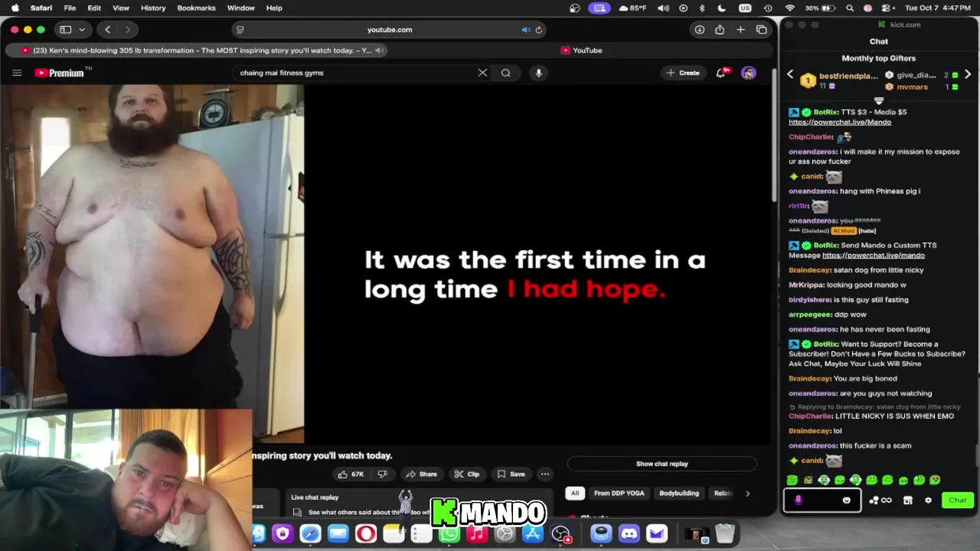The width and height of the screenshot is (980, 551).
Task: Open the emoji picker in Kick chat
Action: tap(846, 500)
